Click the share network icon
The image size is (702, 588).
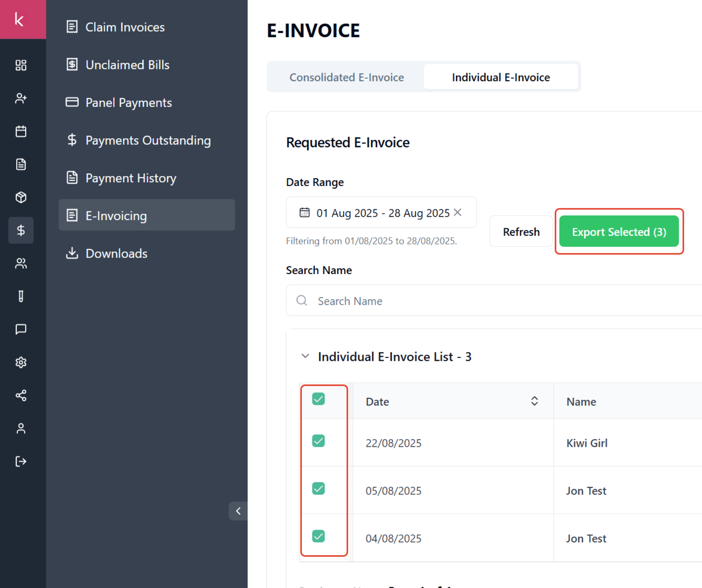pyautogui.click(x=21, y=395)
